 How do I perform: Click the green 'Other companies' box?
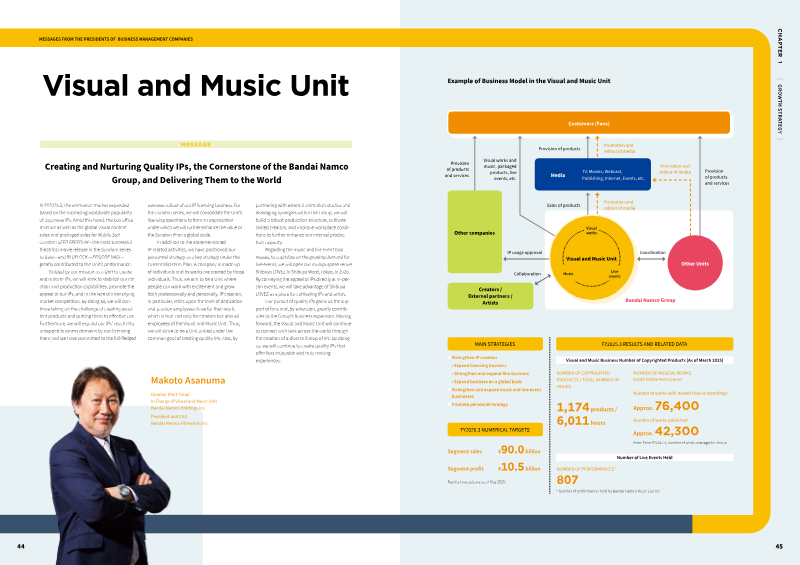(x=474, y=232)
